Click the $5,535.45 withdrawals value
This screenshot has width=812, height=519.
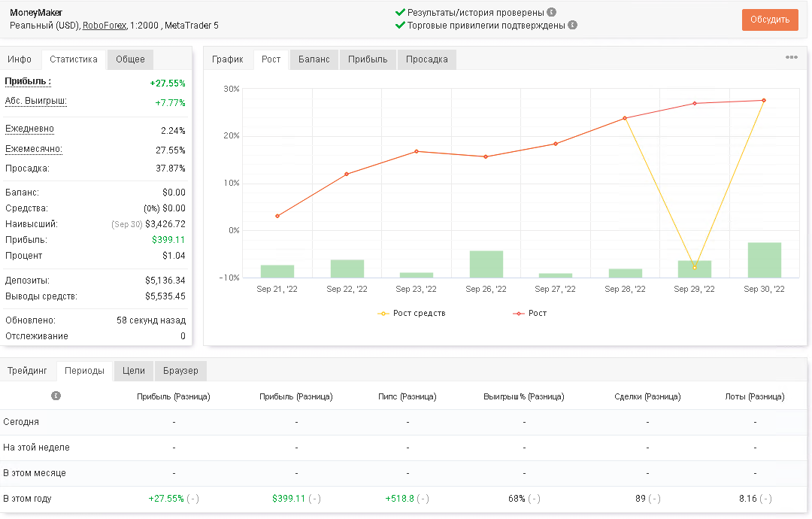click(x=165, y=296)
